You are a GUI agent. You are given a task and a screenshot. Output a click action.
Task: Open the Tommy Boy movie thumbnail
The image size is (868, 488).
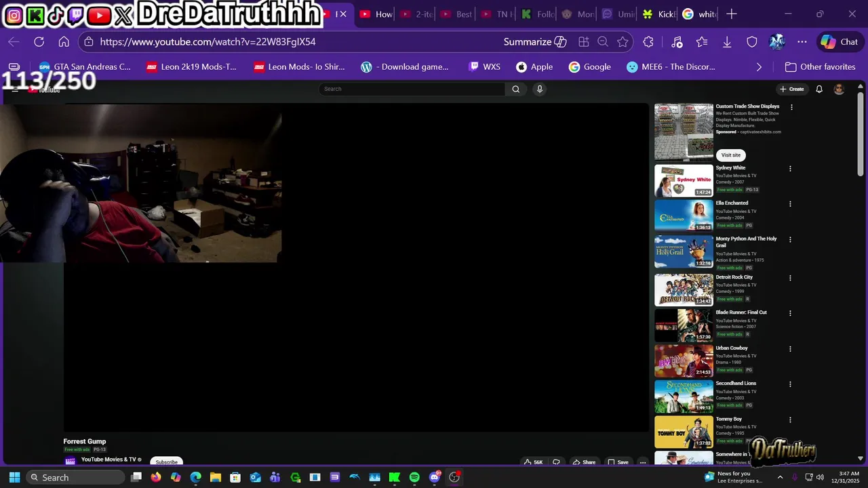684,432
